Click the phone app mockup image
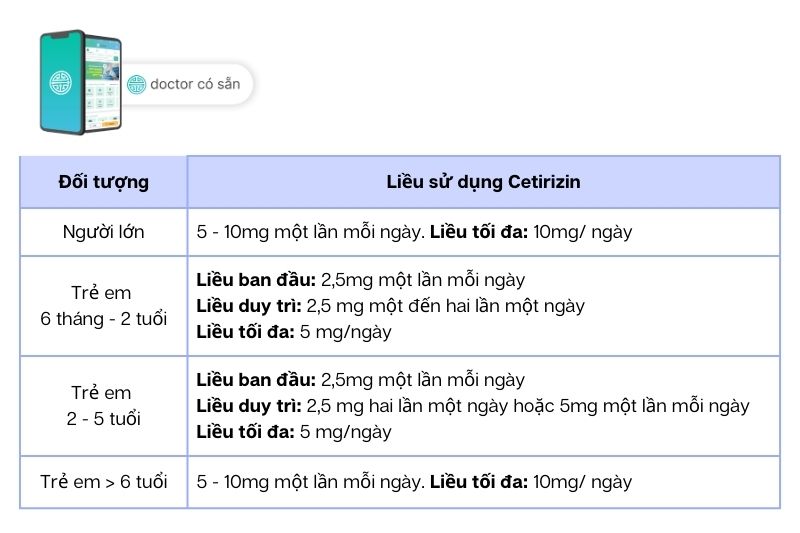Image resolution: width=800 pixels, height=533 pixels. point(80,82)
